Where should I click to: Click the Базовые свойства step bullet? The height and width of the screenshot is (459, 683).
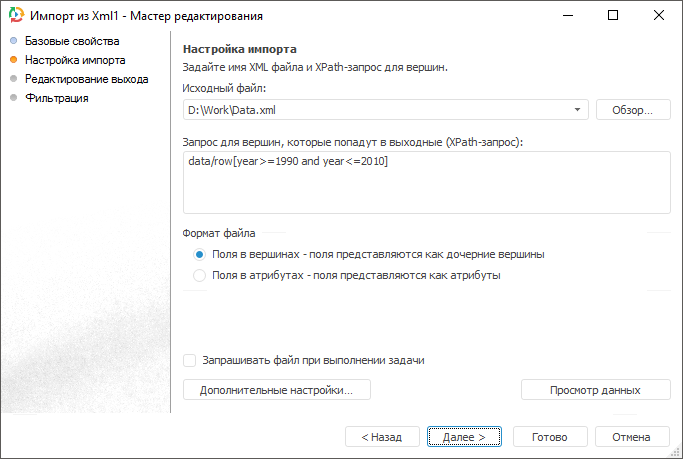point(13,41)
